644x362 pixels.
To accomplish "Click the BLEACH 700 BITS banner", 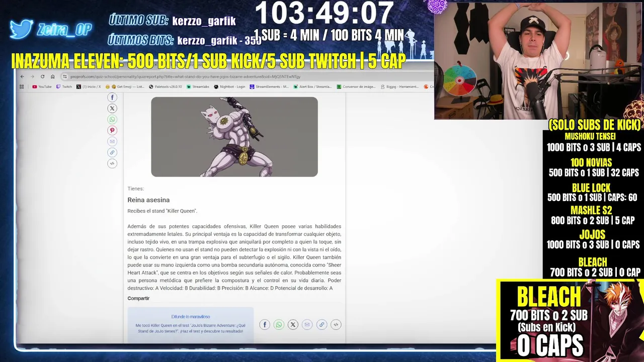I will tap(570, 321).
